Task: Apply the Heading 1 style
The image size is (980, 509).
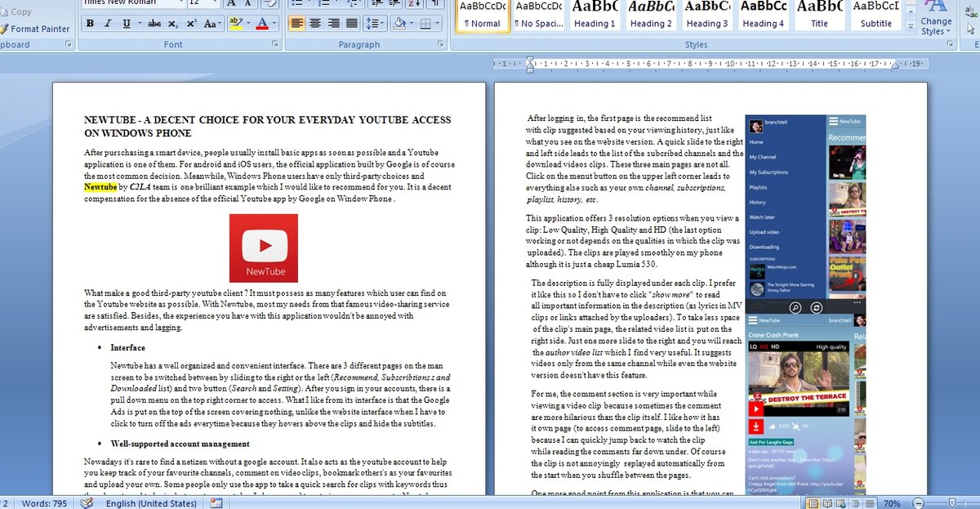Action: (x=595, y=16)
